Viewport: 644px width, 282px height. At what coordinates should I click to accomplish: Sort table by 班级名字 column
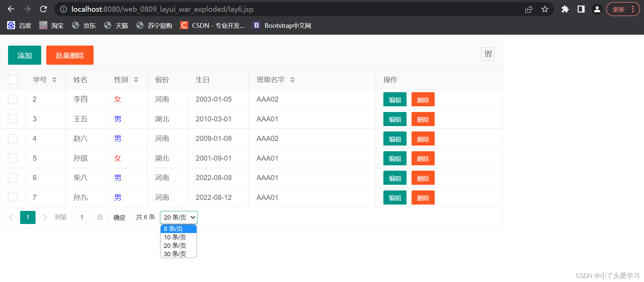pos(292,80)
